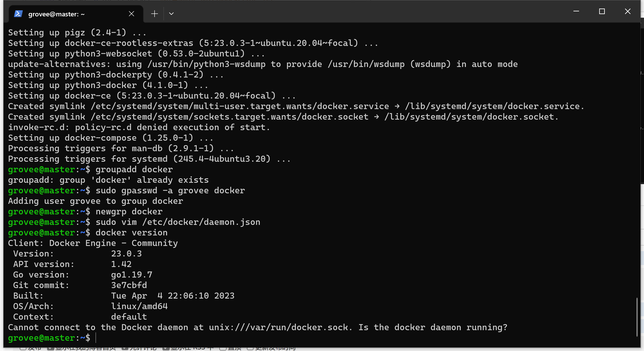This screenshot has width=644, height=351.
Task: Close the terminal window
Action: [627, 11]
